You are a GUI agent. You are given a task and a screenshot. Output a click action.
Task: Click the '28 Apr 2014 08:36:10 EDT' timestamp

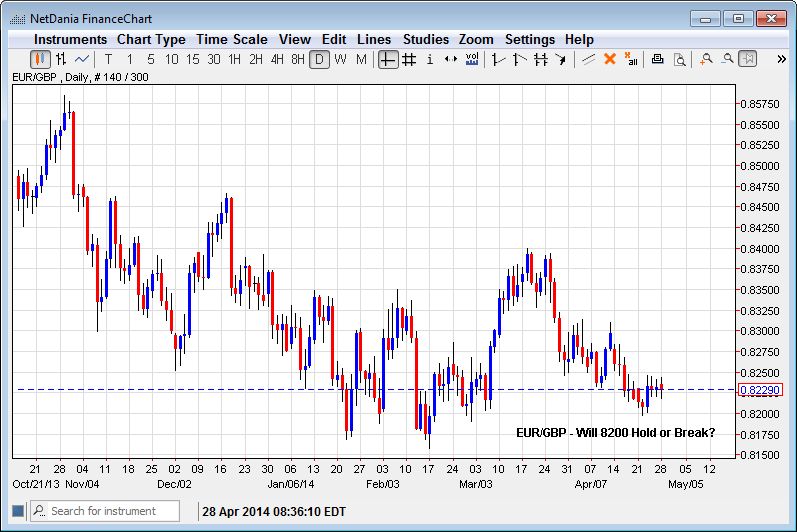(274, 511)
